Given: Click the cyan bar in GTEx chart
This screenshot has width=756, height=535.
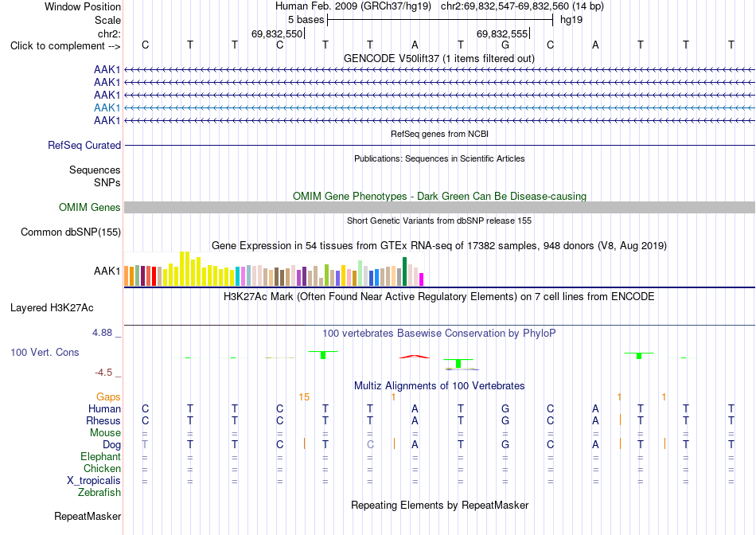Looking at the screenshot, I should [238, 276].
